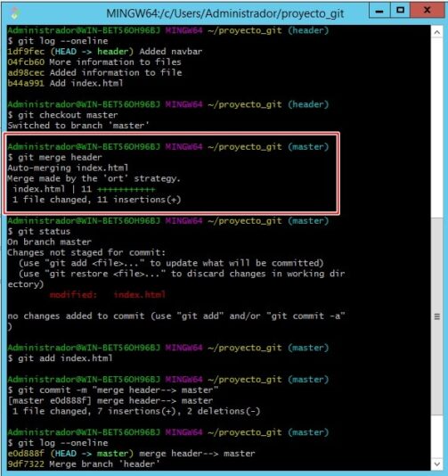Click the scroll up arrow of the terminal
Viewport: 448px width, 476px height.
coord(436,32)
